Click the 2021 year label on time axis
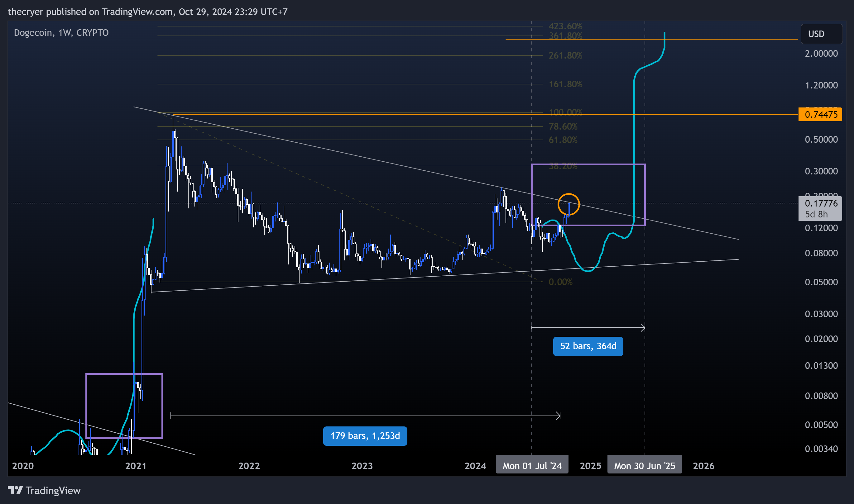The height and width of the screenshot is (504, 854). (x=136, y=466)
